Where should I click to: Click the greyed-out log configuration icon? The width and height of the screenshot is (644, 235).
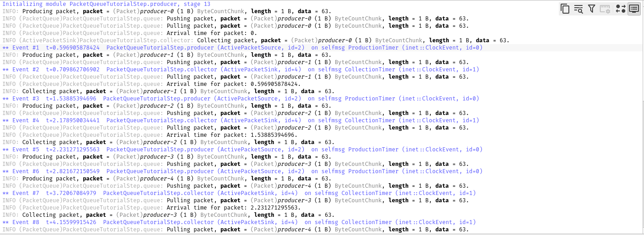click(x=605, y=9)
